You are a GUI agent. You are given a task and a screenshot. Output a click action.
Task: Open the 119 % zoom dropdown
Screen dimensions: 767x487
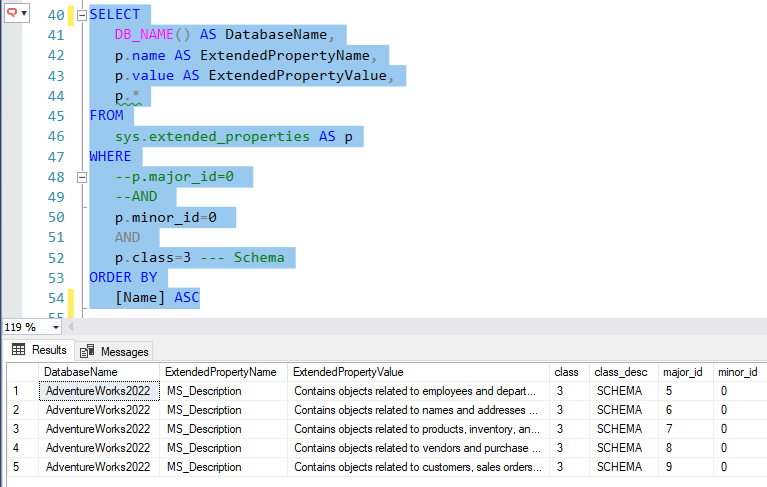(x=56, y=327)
